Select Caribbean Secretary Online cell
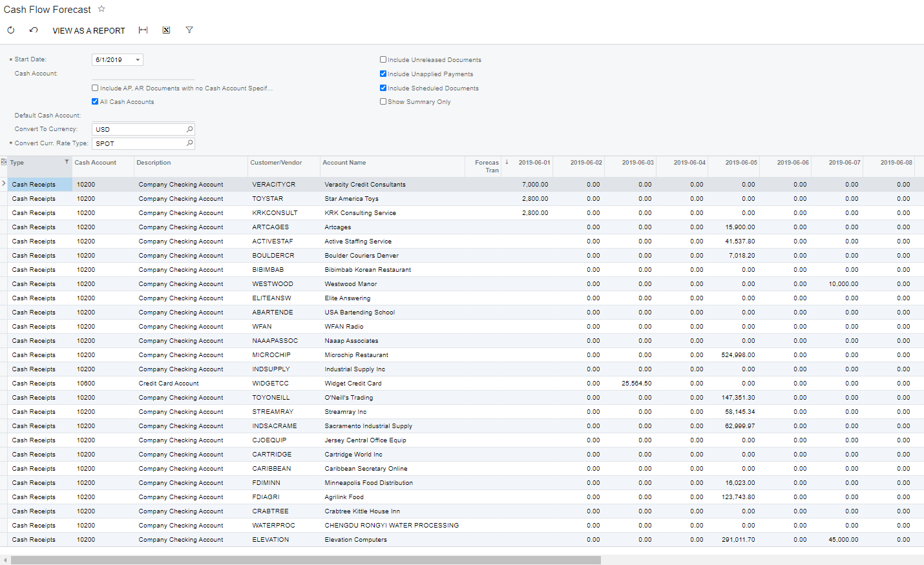Viewport: 924px width, 565px height. (x=392, y=469)
